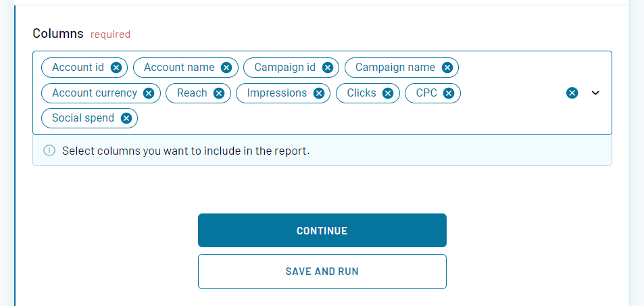Expand the Columns dropdown list

click(595, 93)
